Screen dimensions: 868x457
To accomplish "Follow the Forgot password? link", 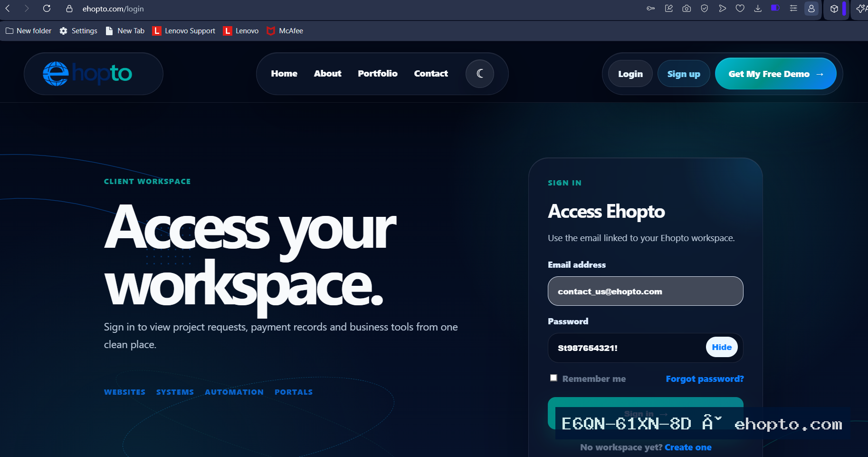I will tap(705, 379).
